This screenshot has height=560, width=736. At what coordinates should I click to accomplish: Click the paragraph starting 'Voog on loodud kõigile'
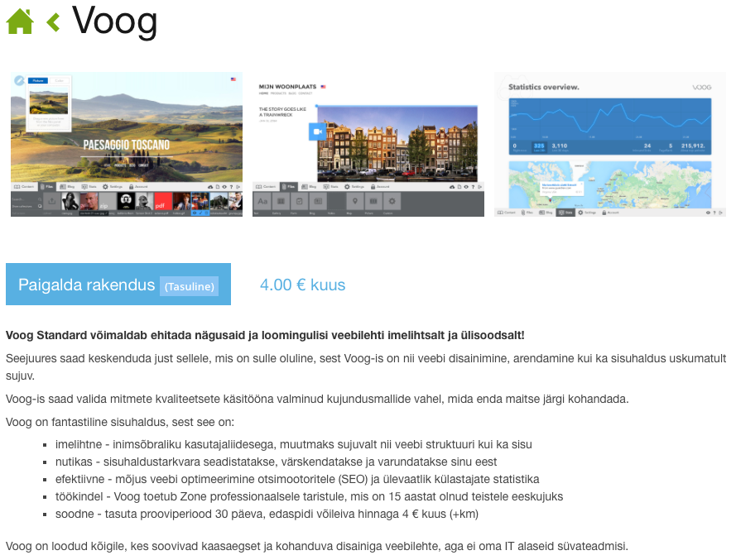click(317, 547)
